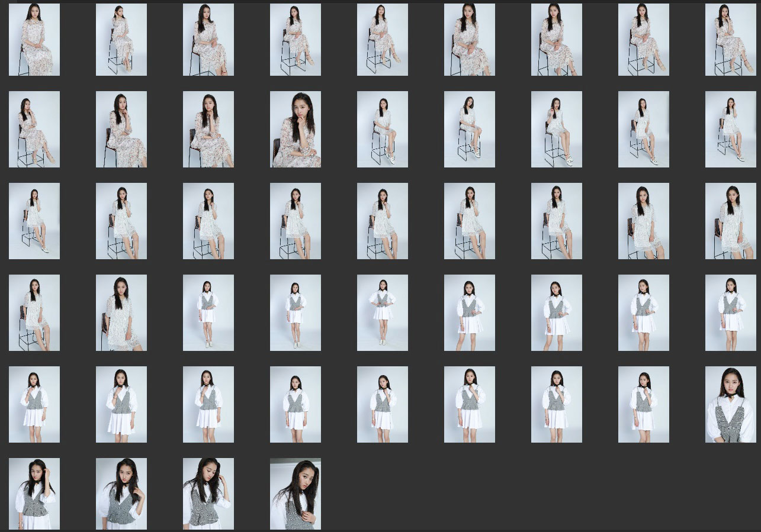Open the close-up floral dress portrait with hand on chin
Image resolution: width=761 pixels, height=532 pixels.
point(295,129)
